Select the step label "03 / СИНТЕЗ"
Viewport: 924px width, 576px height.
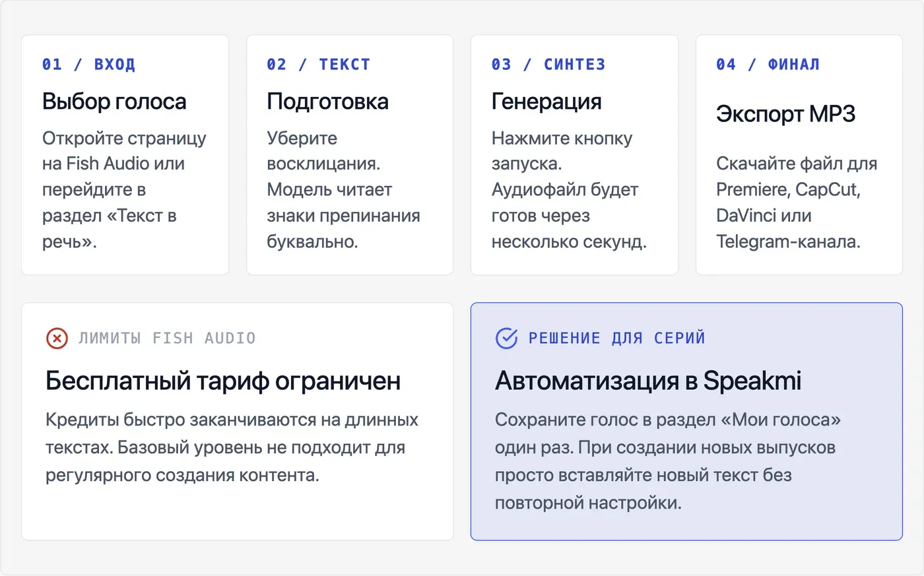[548, 65]
